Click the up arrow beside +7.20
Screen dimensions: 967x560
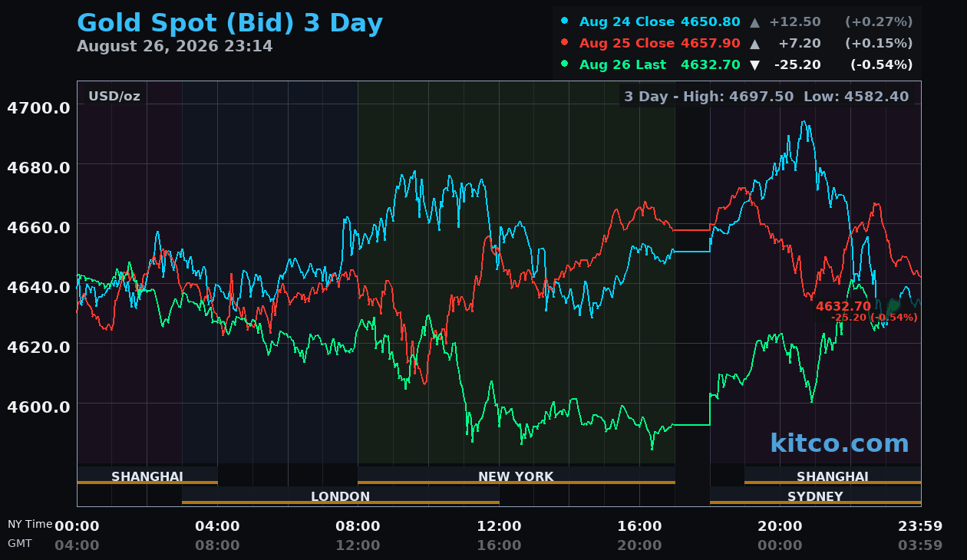click(755, 43)
